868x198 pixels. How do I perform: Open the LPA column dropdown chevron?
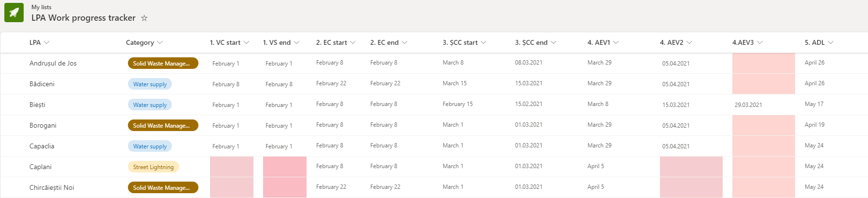(47, 42)
